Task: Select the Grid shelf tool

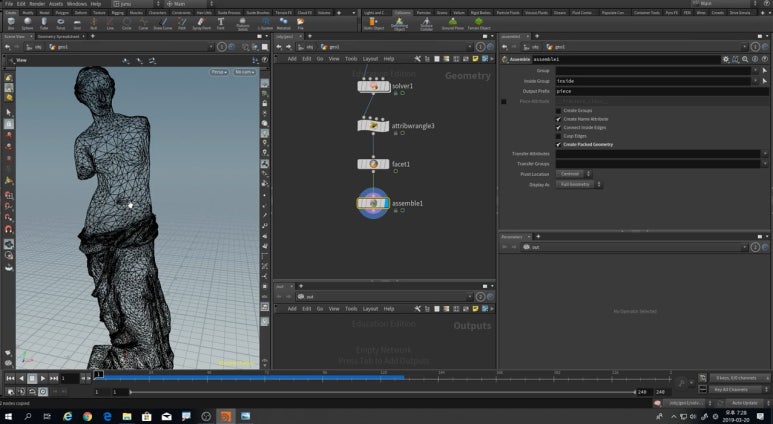Action: pos(77,23)
